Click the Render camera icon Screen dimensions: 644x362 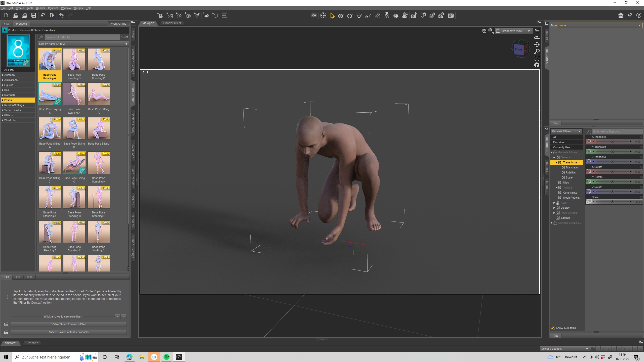451,16
